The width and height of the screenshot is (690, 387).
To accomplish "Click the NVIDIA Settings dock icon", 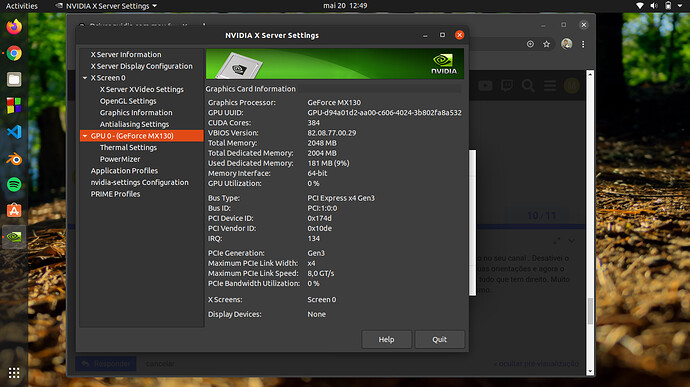I will coord(14,237).
